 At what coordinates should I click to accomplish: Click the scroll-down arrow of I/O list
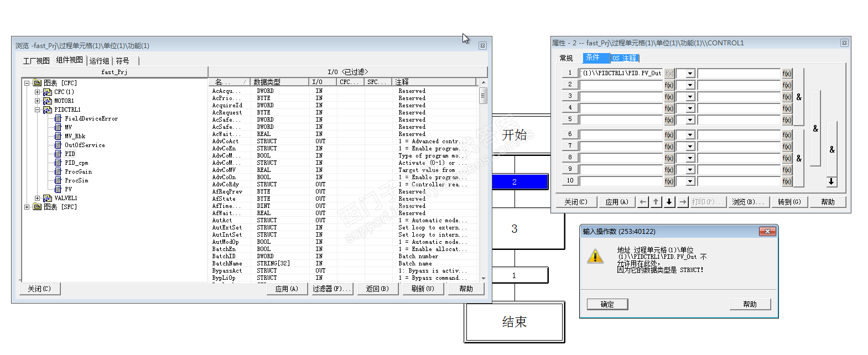483,278
